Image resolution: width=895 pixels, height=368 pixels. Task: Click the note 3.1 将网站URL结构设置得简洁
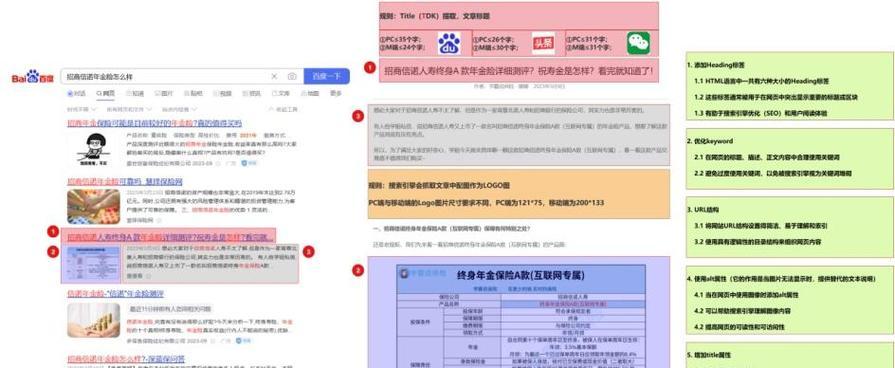click(761, 226)
